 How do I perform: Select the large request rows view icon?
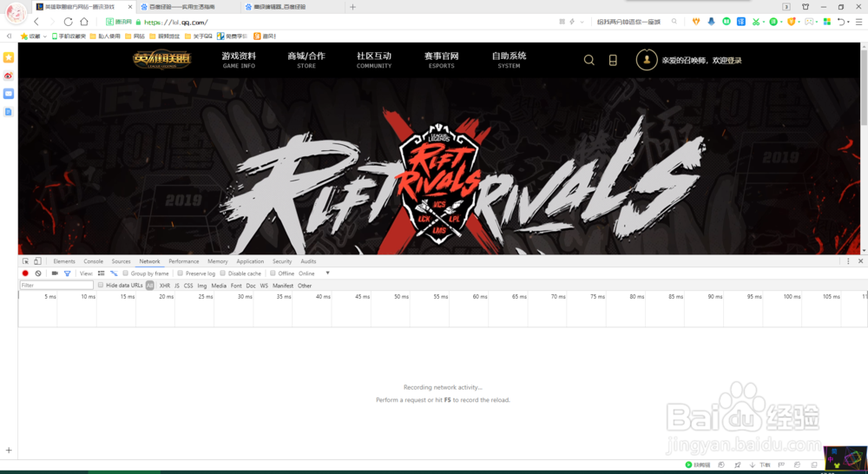tap(102, 273)
